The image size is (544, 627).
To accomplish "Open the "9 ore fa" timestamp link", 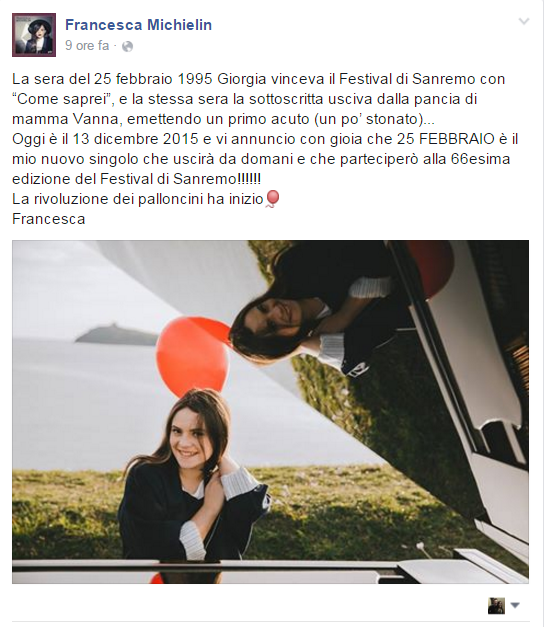I will click(87, 46).
